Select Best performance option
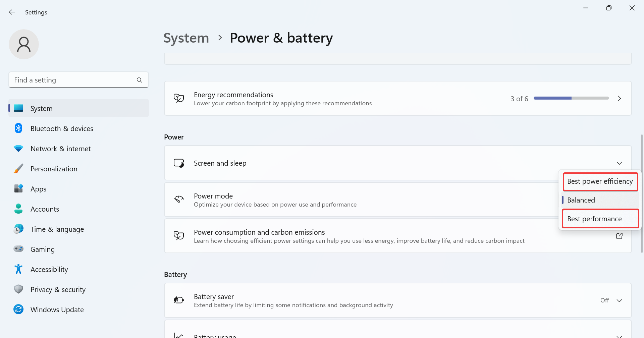644x338 pixels. (600, 219)
